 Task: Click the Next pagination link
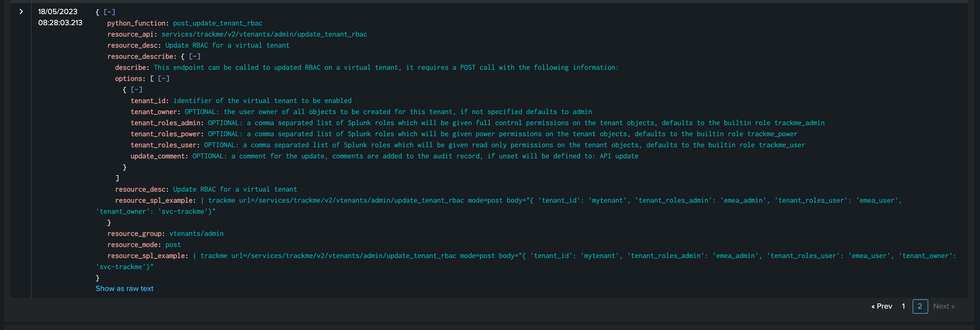(x=943, y=306)
